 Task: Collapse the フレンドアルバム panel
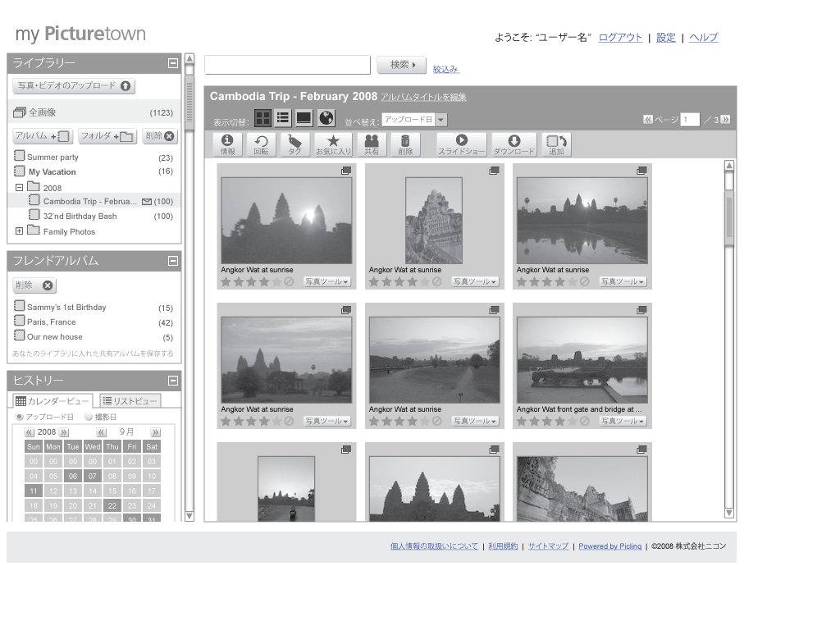[172, 261]
